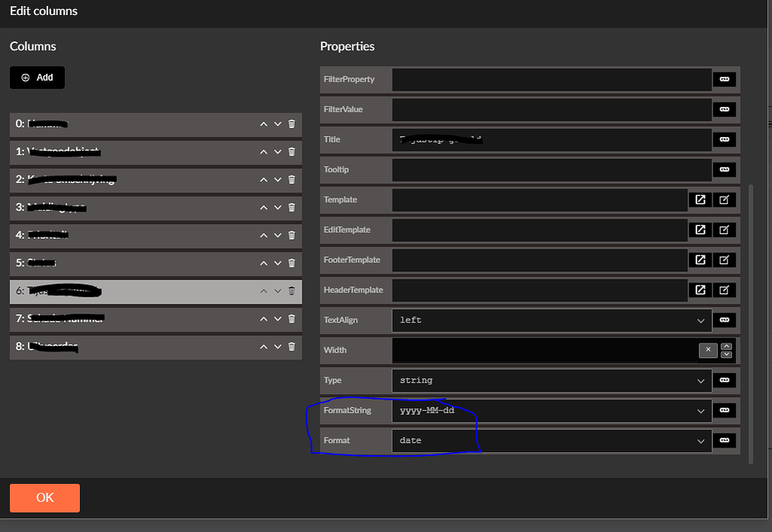Viewport: 772px width, 532px height.
Task: Delete column 1 with trash icon
Action: pos(292,151)
